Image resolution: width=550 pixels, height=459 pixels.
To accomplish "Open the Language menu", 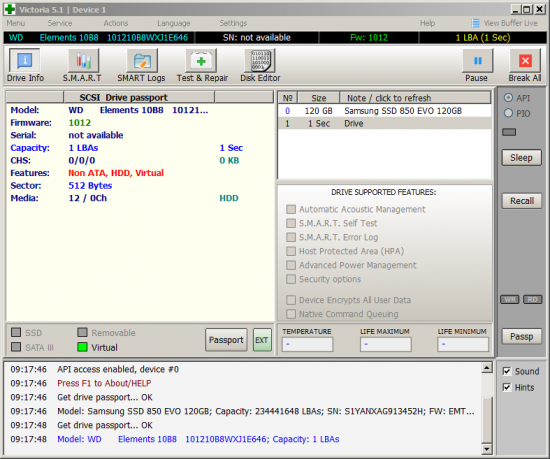I will click(x=174, y=23).
